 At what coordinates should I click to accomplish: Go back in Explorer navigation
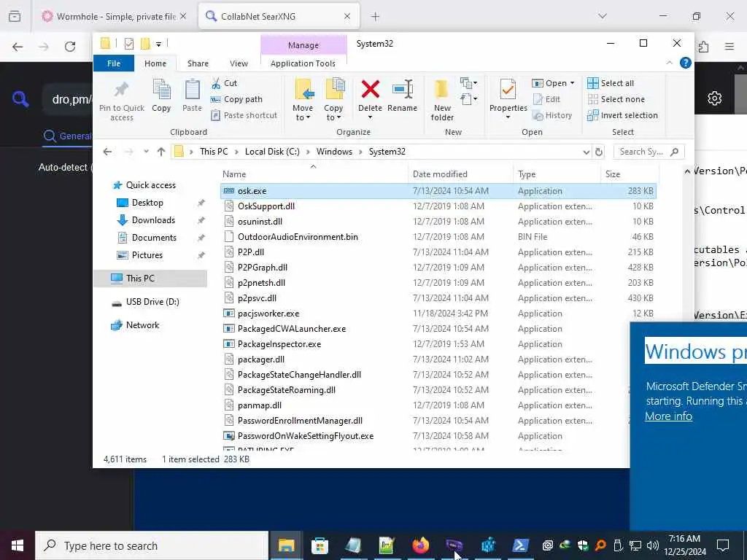[x=108, y=152]
